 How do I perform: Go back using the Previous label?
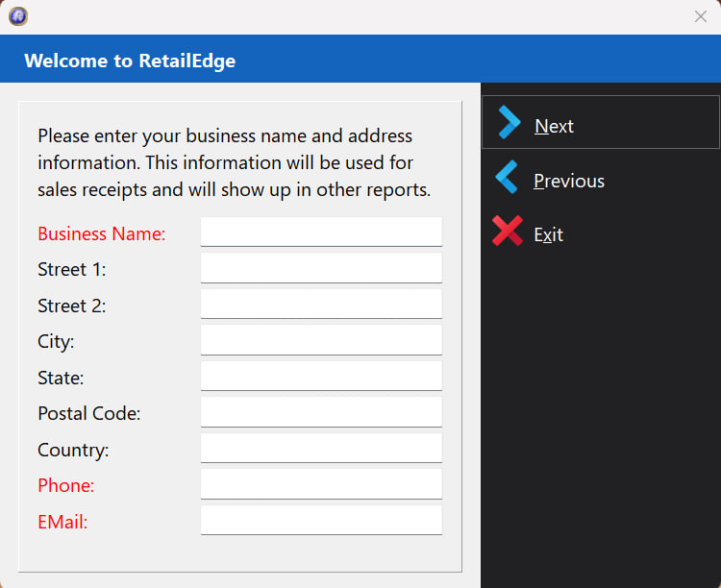click(569, 182)
